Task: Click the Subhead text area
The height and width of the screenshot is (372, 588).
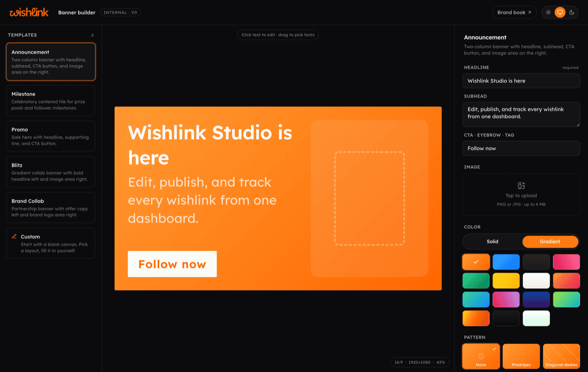Action: pos(521,115)
